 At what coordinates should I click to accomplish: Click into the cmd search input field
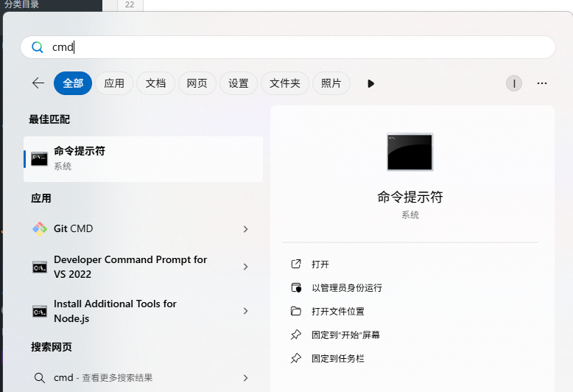click(x=295, y=47)
